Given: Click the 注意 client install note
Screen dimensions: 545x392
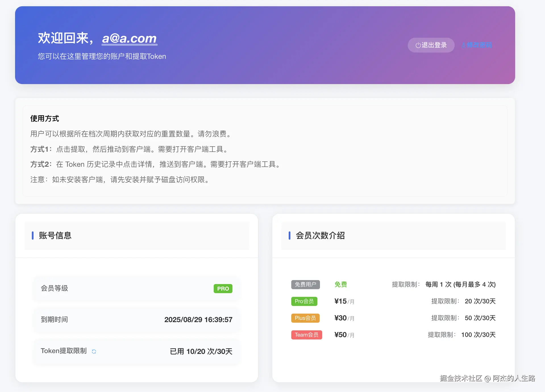Looking at the screenshot, I should click(120, 180).
